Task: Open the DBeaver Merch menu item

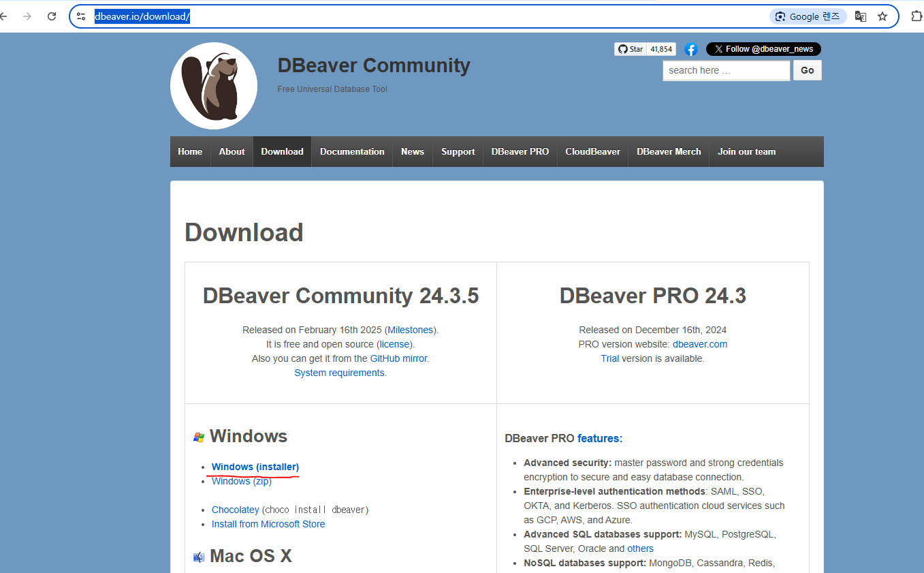Action: tap(669, 151)
